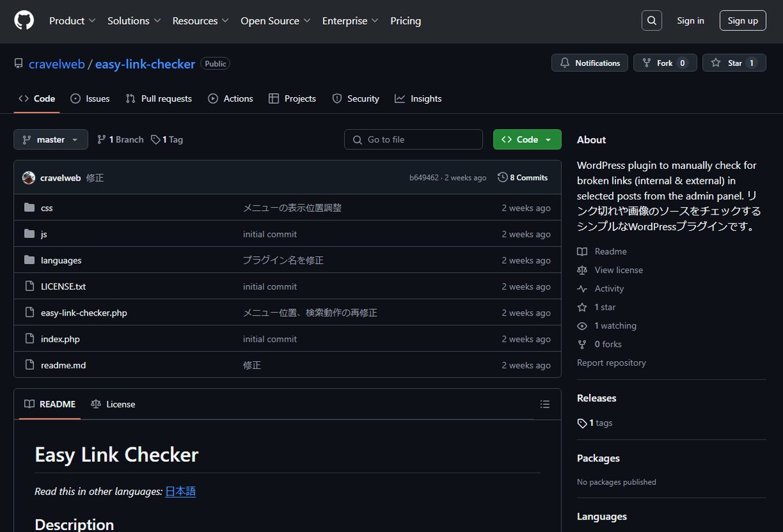
Task: Switch to the Security tab
Action: pos(356,98)
